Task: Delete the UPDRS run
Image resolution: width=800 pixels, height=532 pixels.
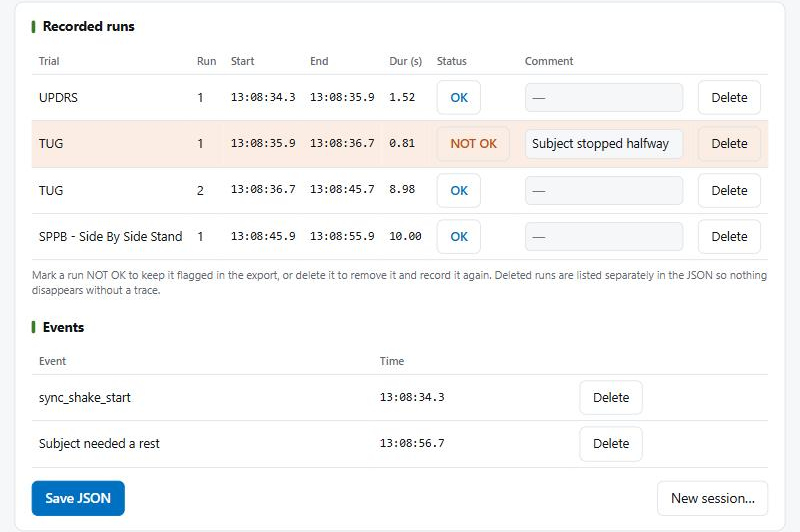Action: [x=729, y=97]
